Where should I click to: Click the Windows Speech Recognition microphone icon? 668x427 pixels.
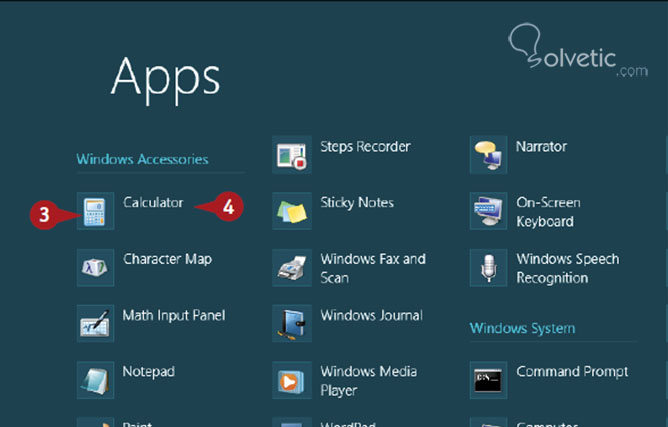488,268
